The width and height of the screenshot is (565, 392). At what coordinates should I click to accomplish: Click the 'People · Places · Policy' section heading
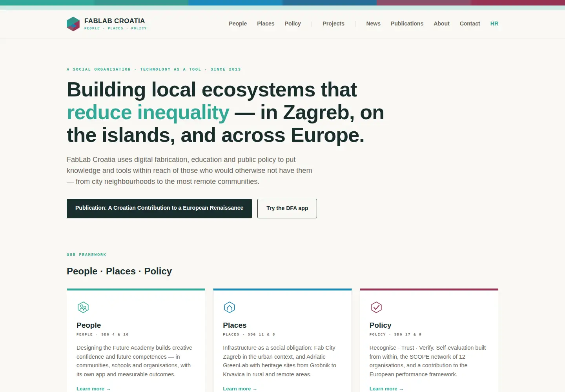[x=119, y=271]
